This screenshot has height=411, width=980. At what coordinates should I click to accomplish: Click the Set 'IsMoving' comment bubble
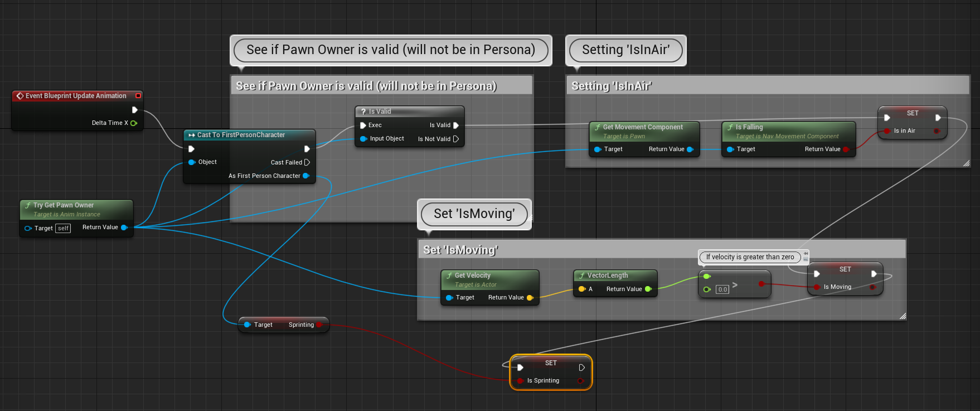coord(474,214)
